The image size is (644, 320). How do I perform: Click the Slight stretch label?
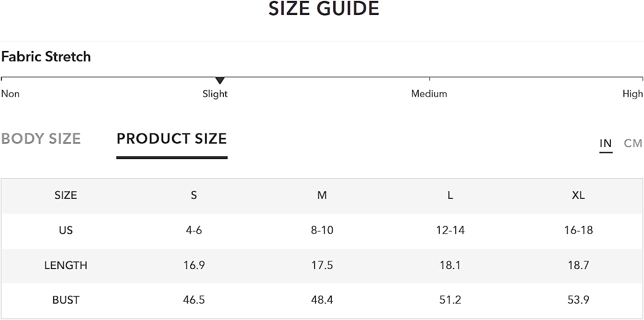point(215,94)
